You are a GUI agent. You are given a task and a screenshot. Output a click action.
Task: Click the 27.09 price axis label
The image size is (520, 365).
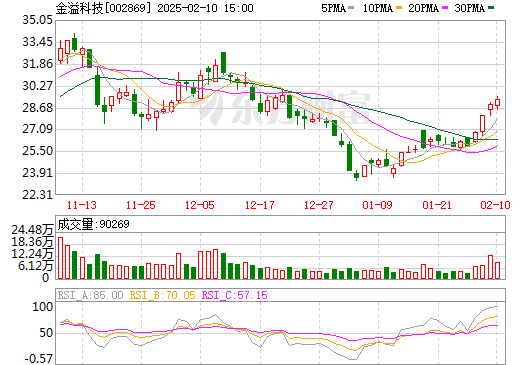point(37,129)
